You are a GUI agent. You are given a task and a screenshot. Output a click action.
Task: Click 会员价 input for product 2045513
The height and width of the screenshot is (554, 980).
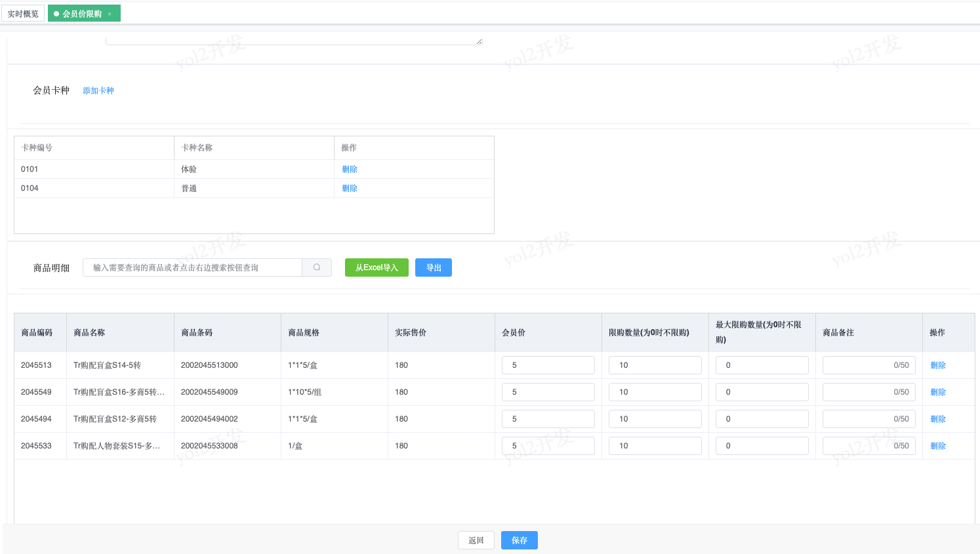point(548,365)
